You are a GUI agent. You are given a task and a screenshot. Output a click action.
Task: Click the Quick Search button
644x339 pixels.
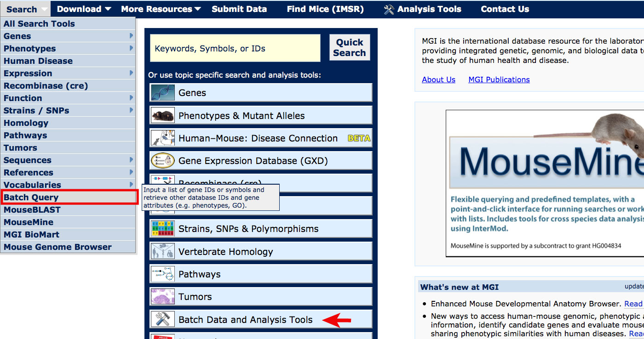click(x=350, y=48)
